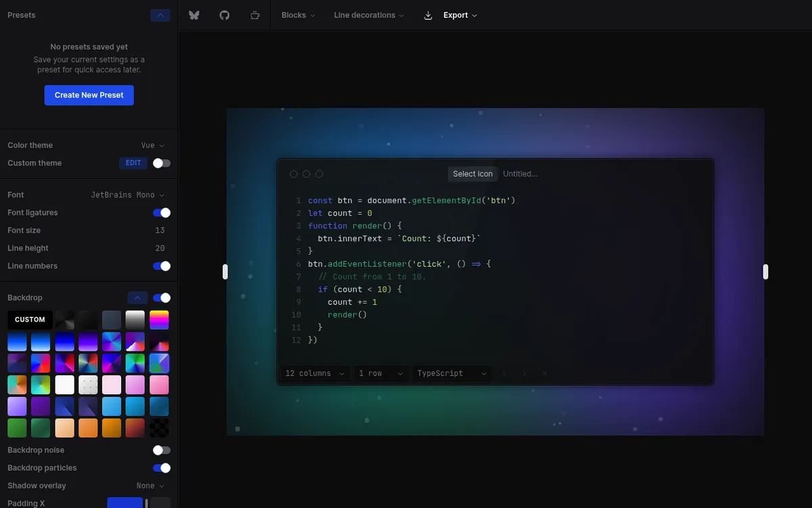
Task: Open the 1 row dropdown
Action: (x=381, y=373)
